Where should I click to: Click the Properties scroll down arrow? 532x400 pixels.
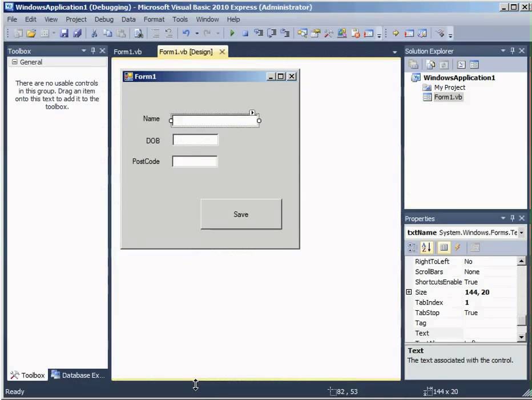coord(522,337)
